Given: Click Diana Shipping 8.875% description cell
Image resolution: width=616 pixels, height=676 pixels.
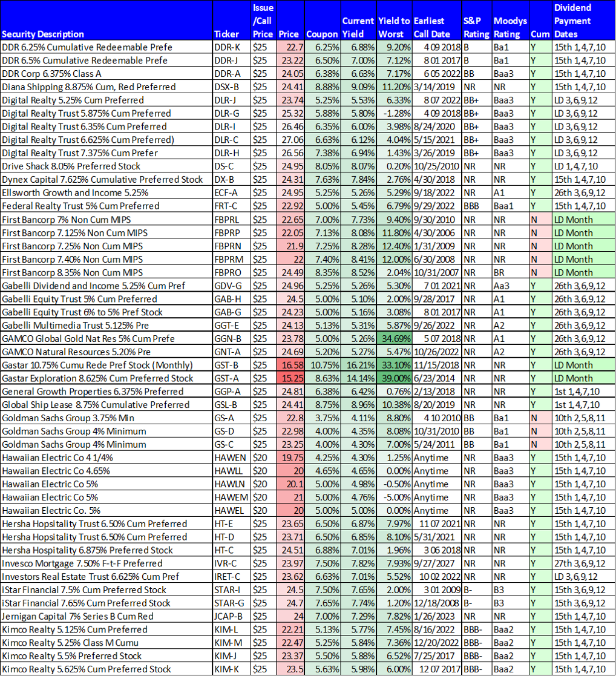Looking at the screenshot, I should (106, 87).
